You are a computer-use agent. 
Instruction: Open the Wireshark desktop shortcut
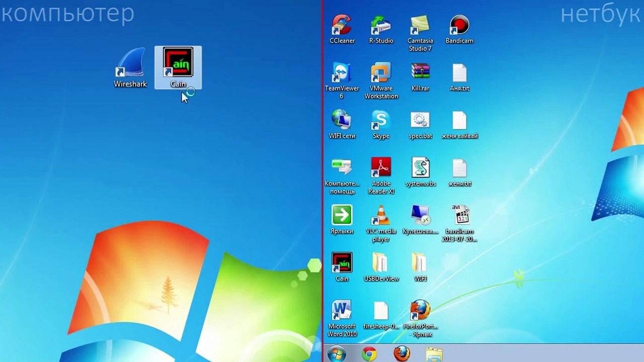130,68
